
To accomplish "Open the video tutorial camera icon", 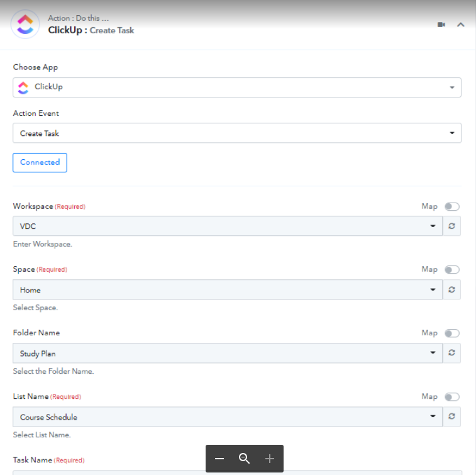I will pos(441,25).
